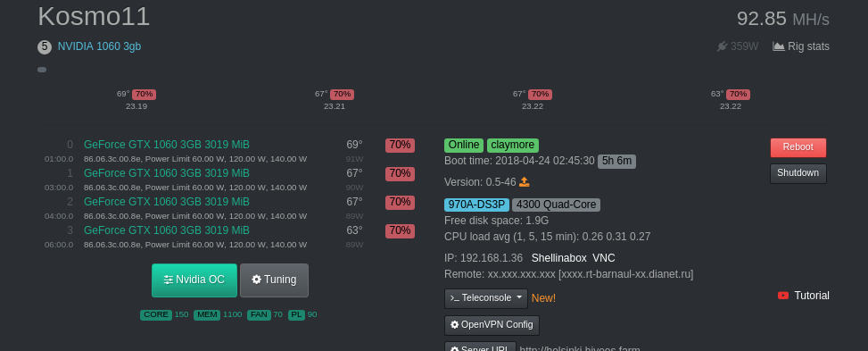
Task: Click the 70% fan badge for GPU 3
Action: point(400,230)
